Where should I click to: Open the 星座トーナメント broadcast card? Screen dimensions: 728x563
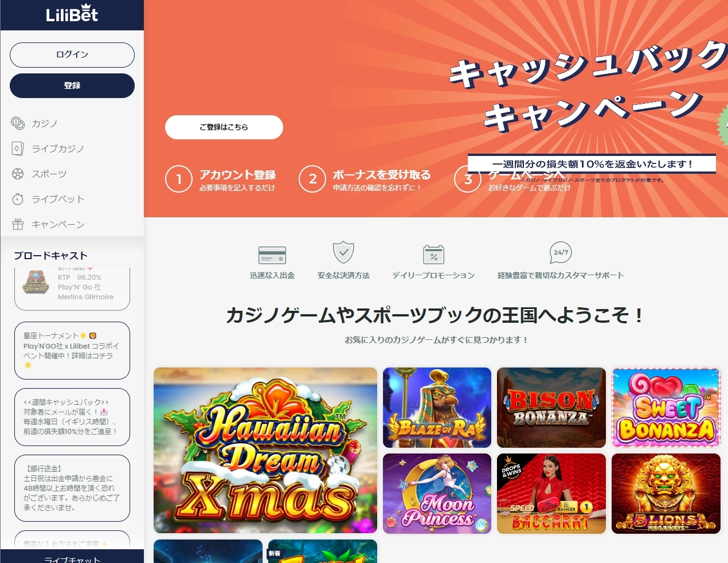pyautogui.click(x=72, y=350)
